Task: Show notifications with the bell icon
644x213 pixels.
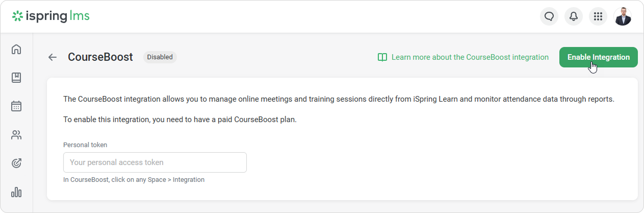Action: click(574, 17)
